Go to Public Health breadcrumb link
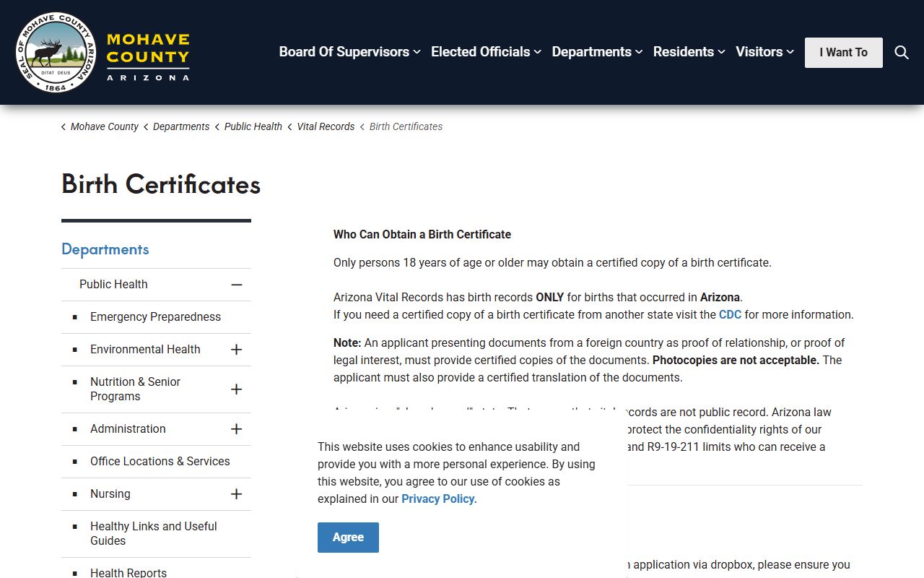Screen dimensions: 924x578 point(253,126)
